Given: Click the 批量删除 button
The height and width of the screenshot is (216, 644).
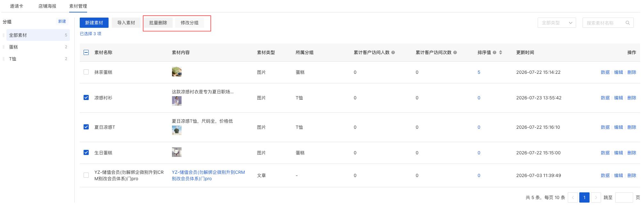Looking at the screenshot, I should pyautogui.click(x=158, y=23).
